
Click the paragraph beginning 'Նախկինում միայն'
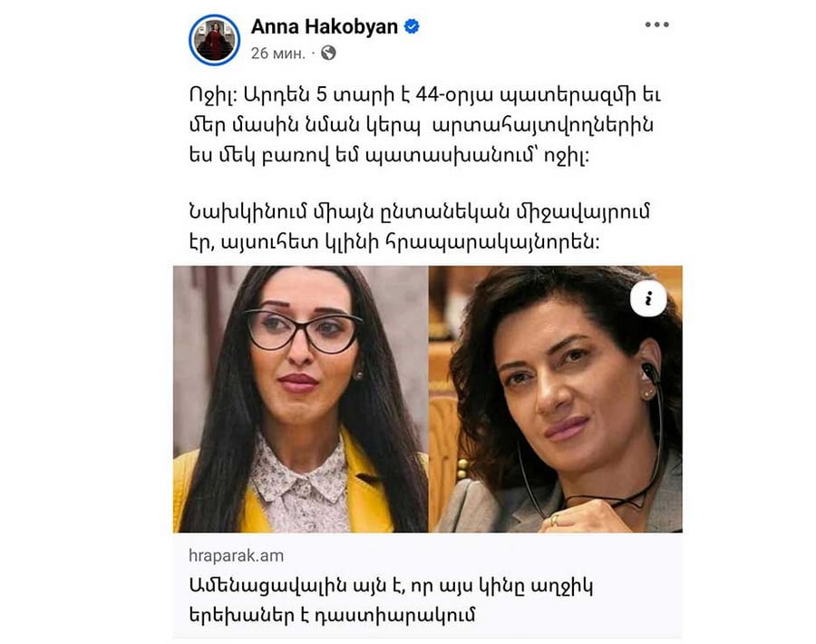(x=420, y=227)
